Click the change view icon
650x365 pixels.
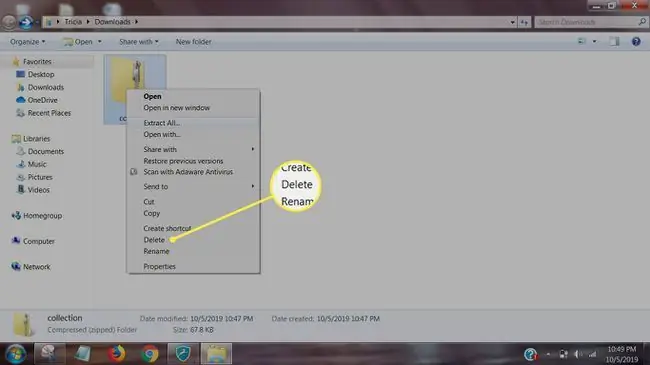[582, 41]
